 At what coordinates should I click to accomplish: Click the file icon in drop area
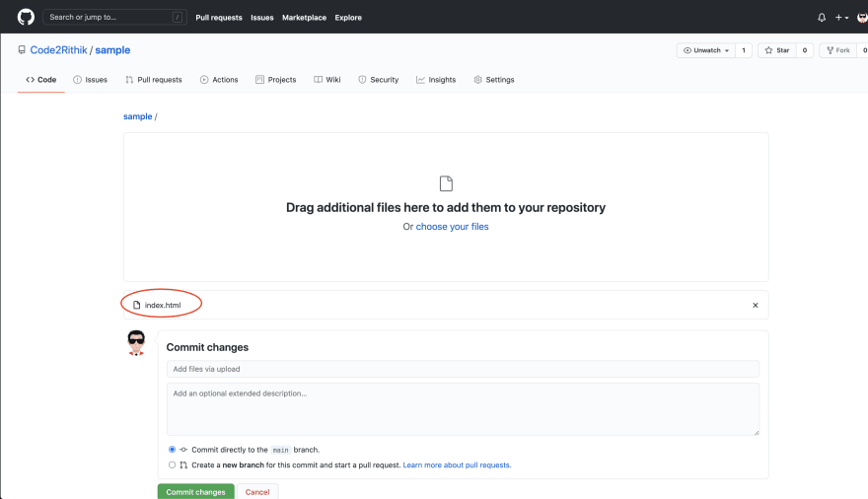tap(446, 183)
